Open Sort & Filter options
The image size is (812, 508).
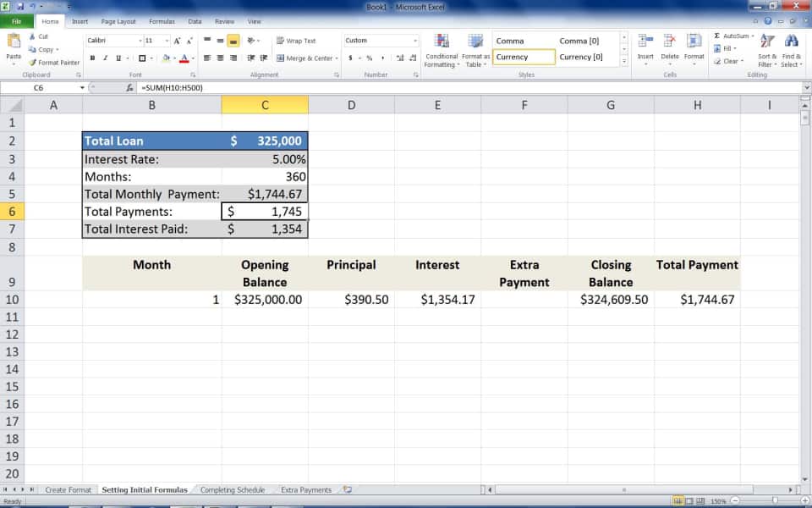pos(765,48)
